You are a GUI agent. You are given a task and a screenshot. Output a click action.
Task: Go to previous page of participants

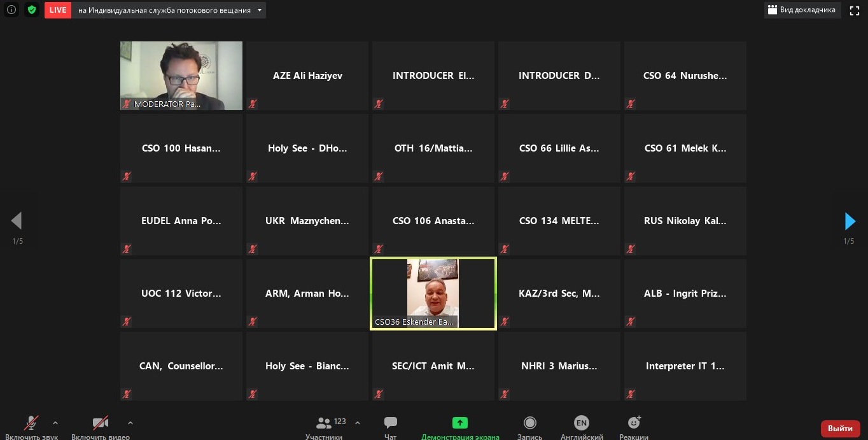(x=17, y=221)
